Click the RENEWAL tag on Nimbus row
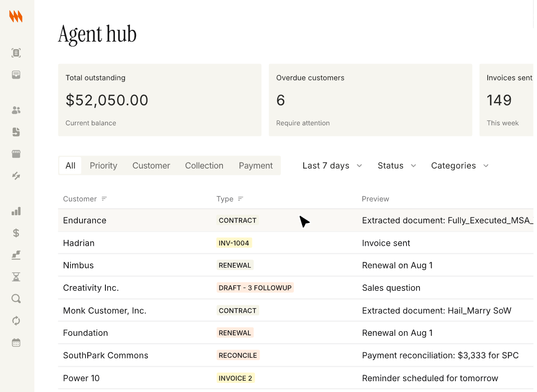Image resolution: width=537 pixels, height=392 pixels. click(x=235, y=265)
